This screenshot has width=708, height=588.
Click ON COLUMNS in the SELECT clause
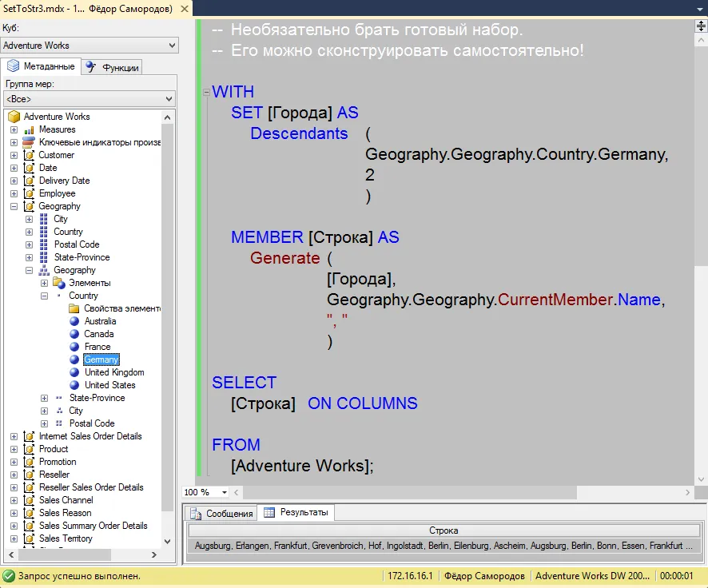(x=363, y=403)
